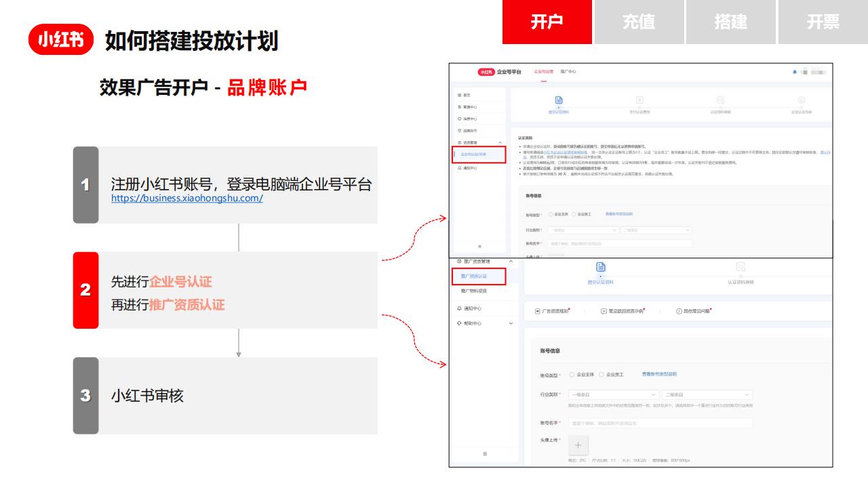Viewport: 868px width, 488px height.
Task: Open the 搭建 tab
Action: [x=730, y=22]
